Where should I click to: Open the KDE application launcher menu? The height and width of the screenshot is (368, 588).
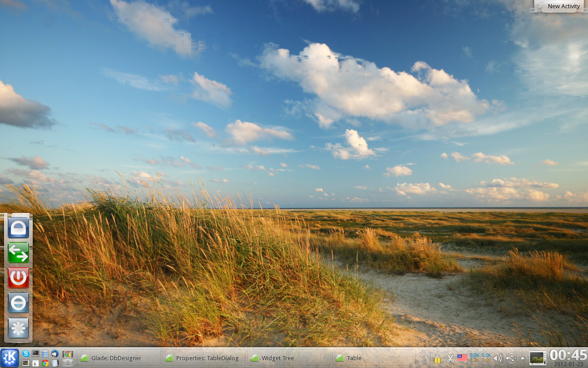[x=10, y=358]
